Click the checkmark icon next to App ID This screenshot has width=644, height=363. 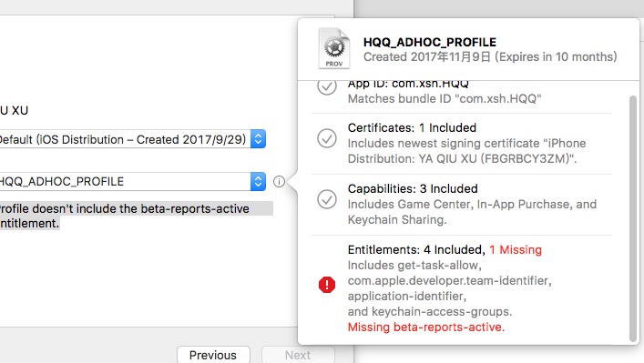click(x=327, y=87)
